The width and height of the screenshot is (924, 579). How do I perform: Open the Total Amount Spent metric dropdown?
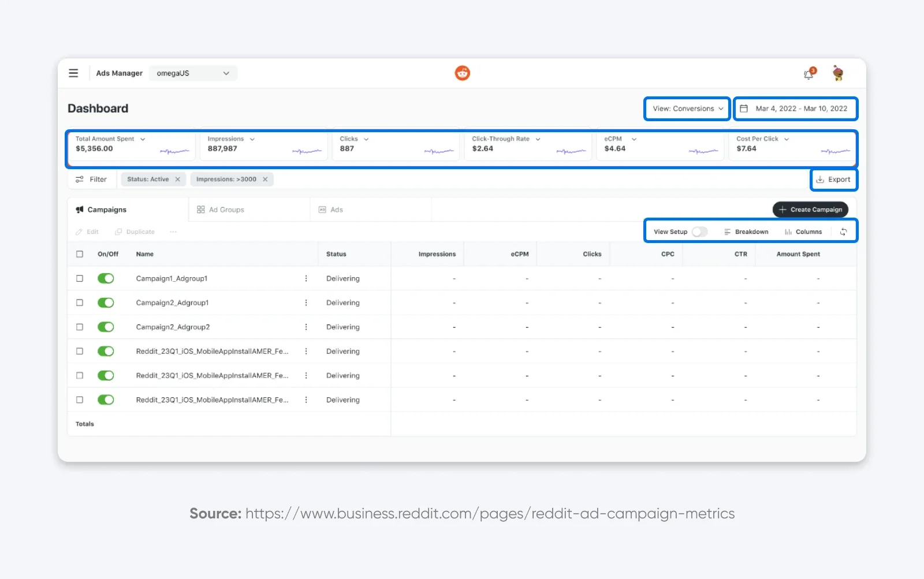coord(144,139)
